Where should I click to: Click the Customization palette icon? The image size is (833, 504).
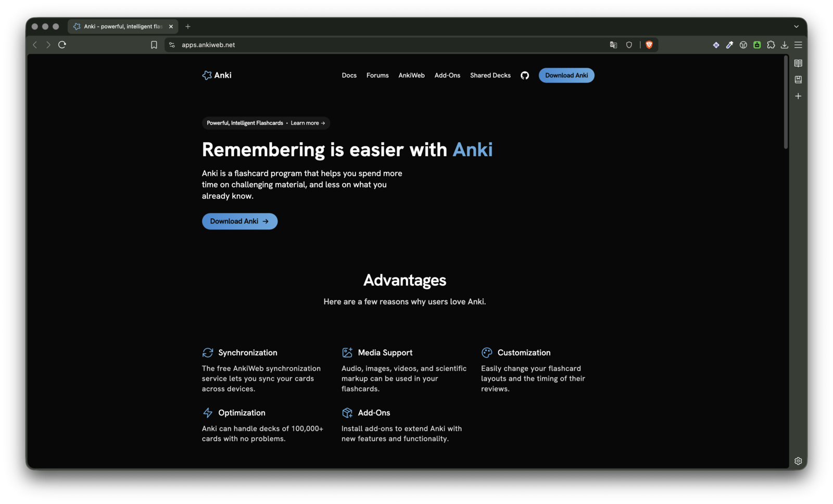click(487, 353)
